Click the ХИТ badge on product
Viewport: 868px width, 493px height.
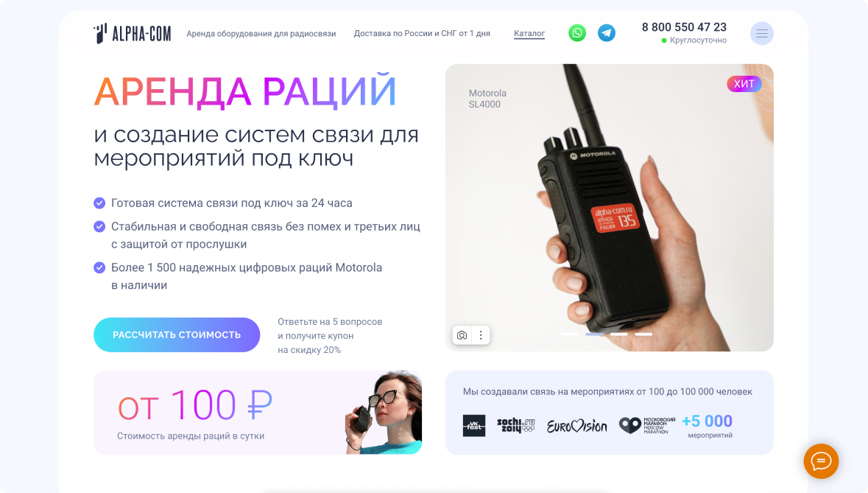point(744,84)
